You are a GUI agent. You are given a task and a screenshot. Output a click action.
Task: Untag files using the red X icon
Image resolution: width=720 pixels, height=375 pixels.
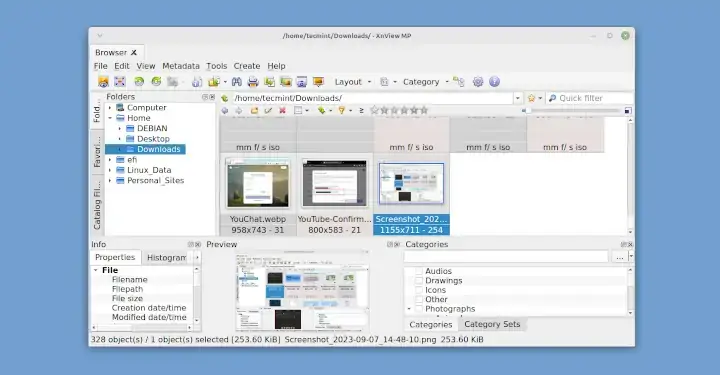click(282, 110)
